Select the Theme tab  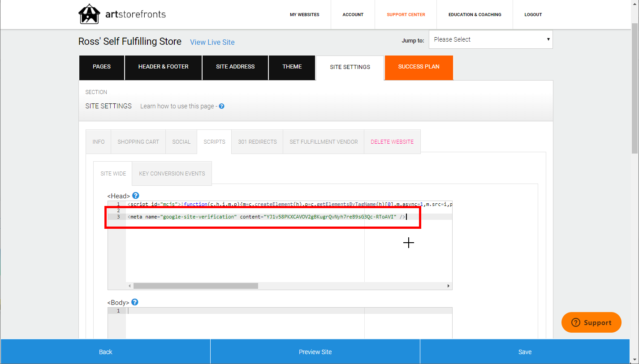click(x=292, y=67)
